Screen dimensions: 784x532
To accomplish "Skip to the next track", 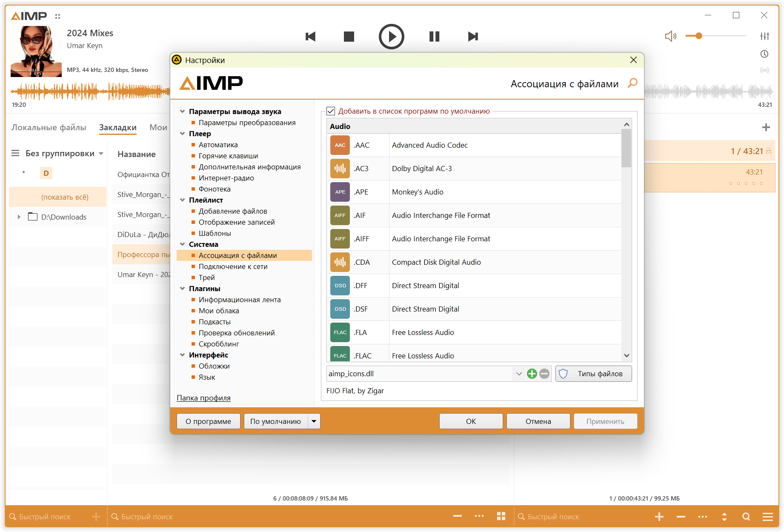I will (473, 37).
